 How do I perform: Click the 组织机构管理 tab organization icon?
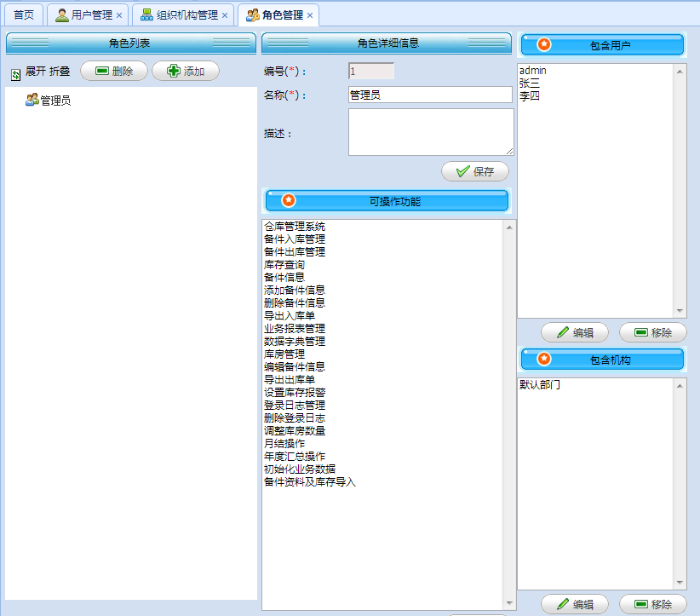click(146, 14)
